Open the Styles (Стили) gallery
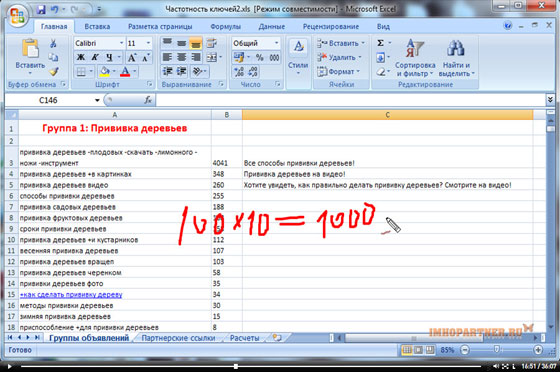The width and height of the screenshot is (560, 372). pos(298,56)
